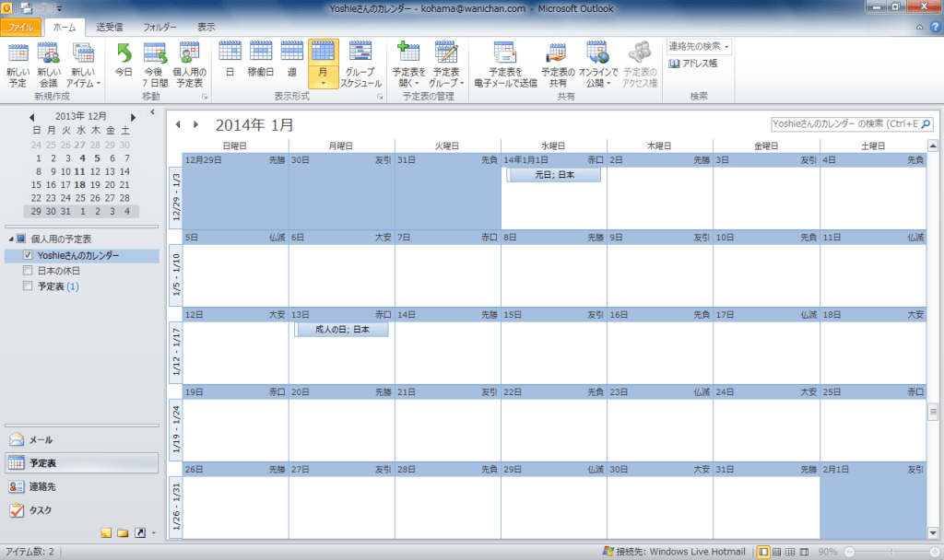Send calendar by e-mail (電子メールで送信)
This screenshot has height=560, width=944.
[x=505, y=65]
